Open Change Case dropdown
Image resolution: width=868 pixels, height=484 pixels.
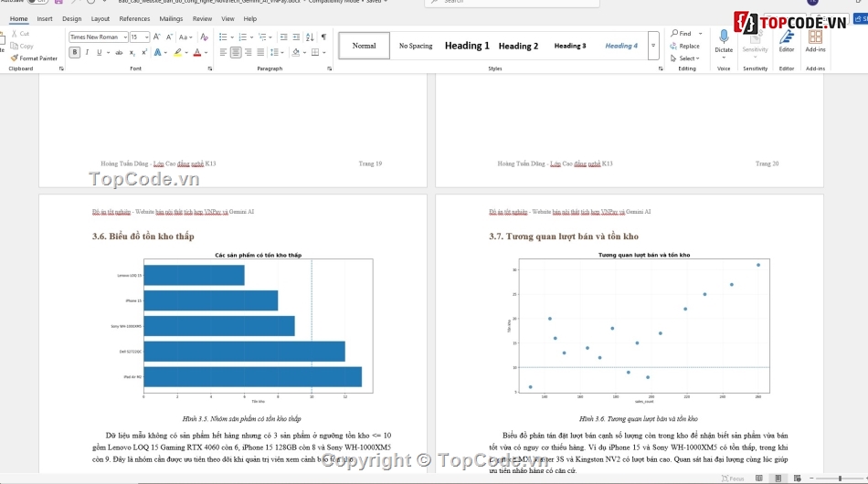[185, 37]
